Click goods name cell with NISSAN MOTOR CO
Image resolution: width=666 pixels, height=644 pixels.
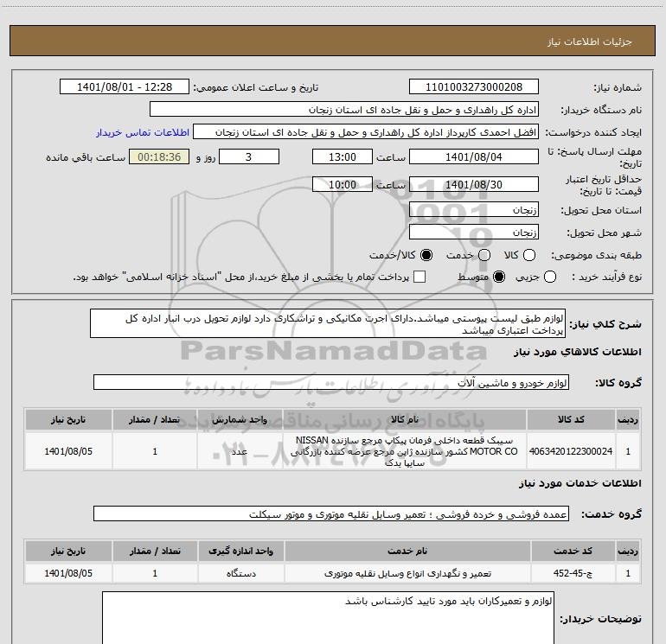point(405,451)
